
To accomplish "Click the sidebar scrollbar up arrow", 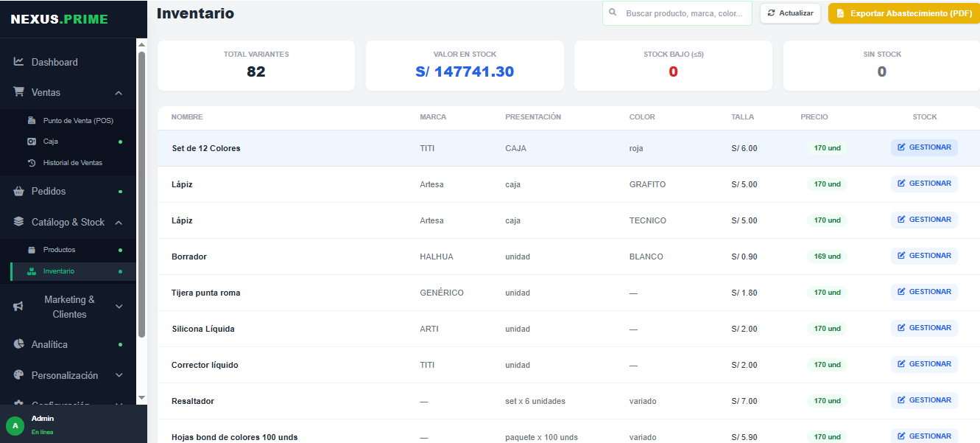I will point(141,44).
